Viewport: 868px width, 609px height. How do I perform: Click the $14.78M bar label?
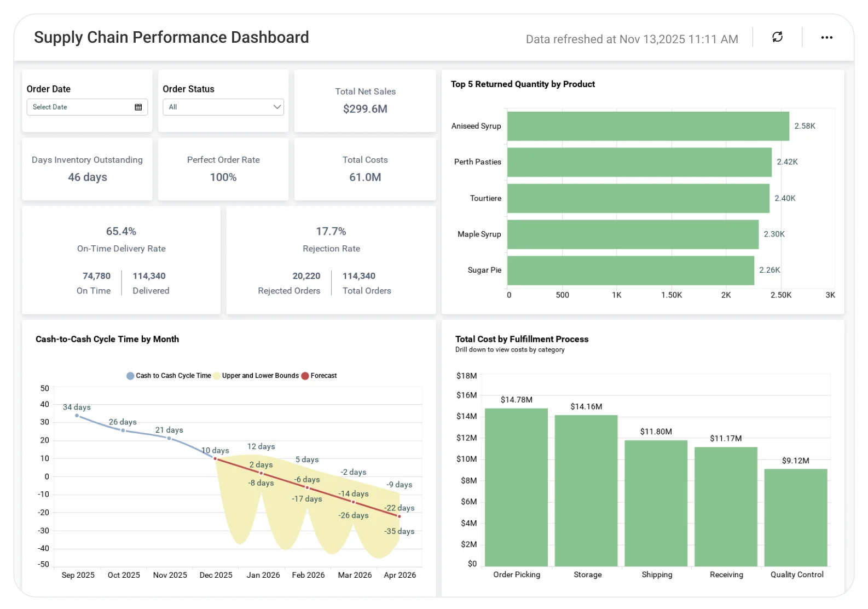point(517,400)
